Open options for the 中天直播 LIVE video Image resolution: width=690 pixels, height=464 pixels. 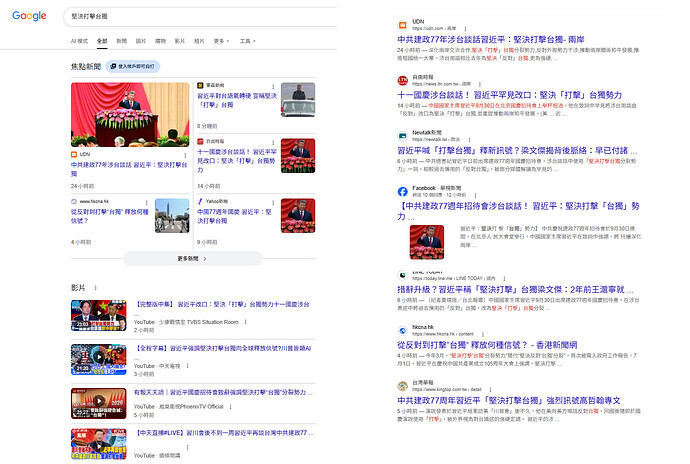pyautogui.click(x=187, y=447)
